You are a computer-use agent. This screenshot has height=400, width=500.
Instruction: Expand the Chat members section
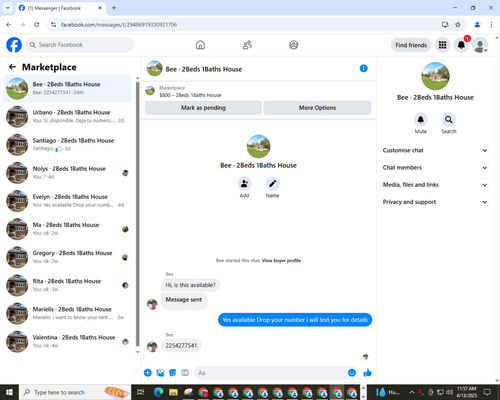pos(435,168)
